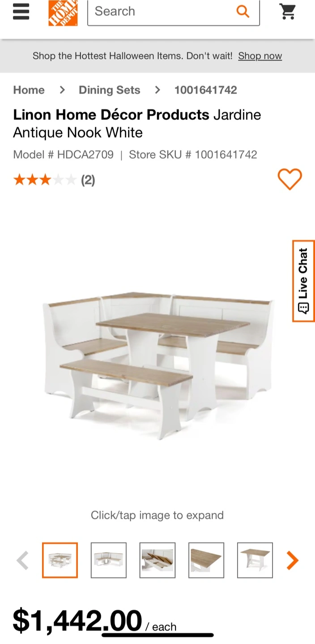Viewport: 315px width, 644px height.
Task: Open the Dining Sets breadcrumb
Action: (110, 90)
